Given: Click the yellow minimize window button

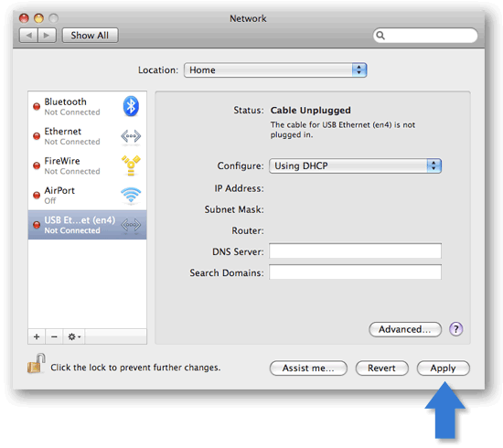Looking at the screenshot, I should 38,18.
